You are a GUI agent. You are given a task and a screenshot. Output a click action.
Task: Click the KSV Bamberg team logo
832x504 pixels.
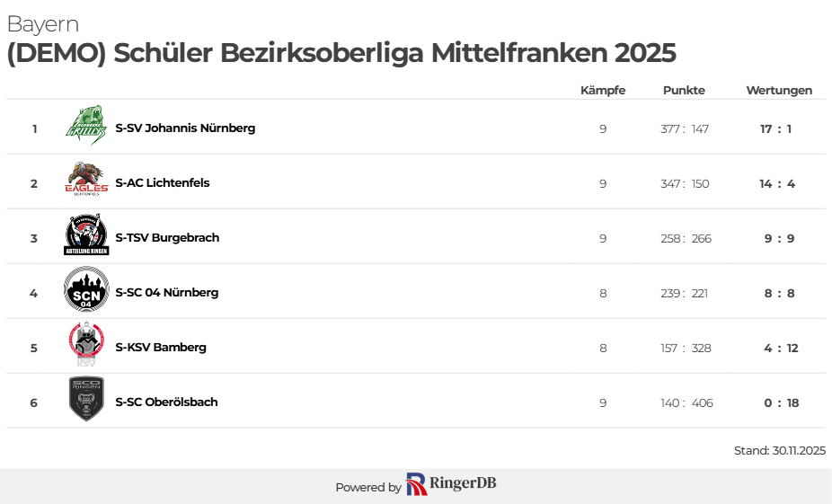[x=86, y=346]
